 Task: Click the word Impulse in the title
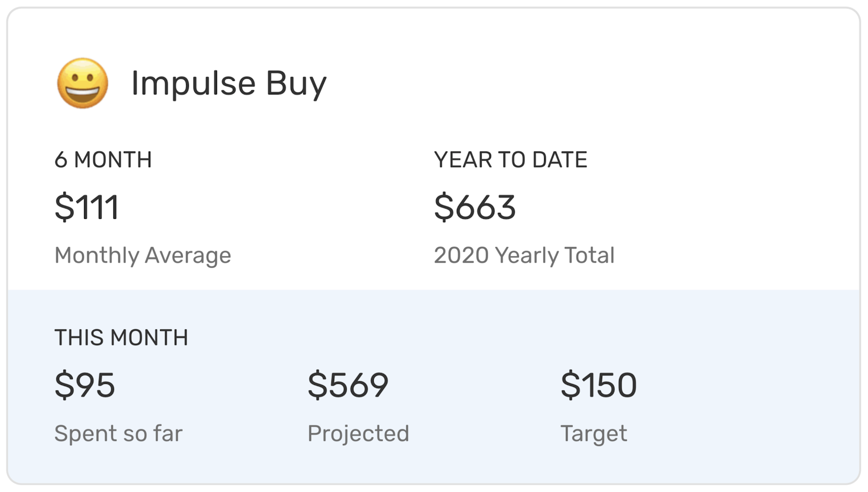tap(193, 84)
